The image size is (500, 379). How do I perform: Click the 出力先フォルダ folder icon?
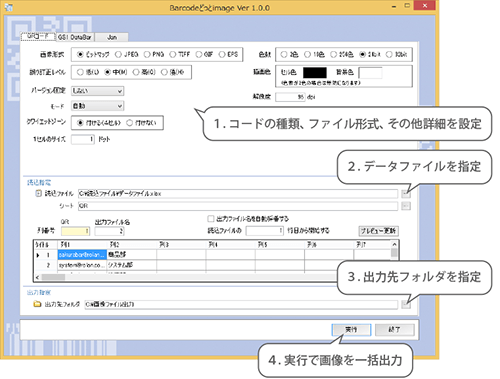point(37,304)
